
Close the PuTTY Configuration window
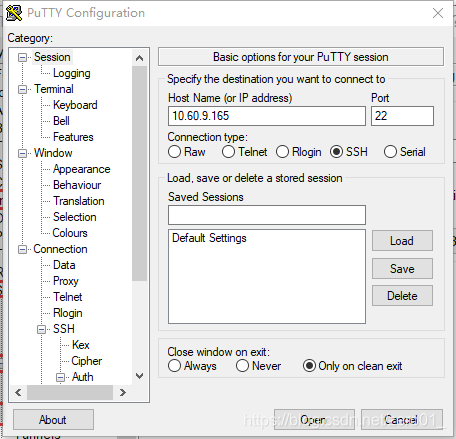(x=438, y=13)
